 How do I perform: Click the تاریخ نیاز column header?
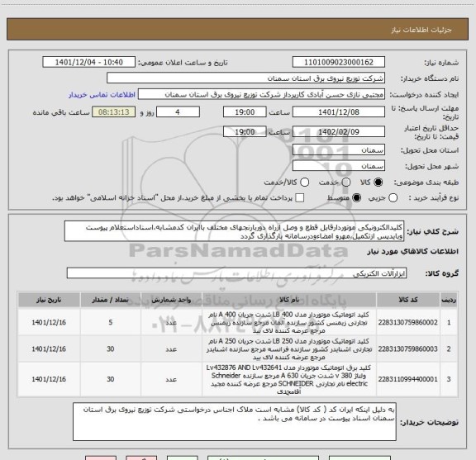pyautogui.click(x=49, y=300)
